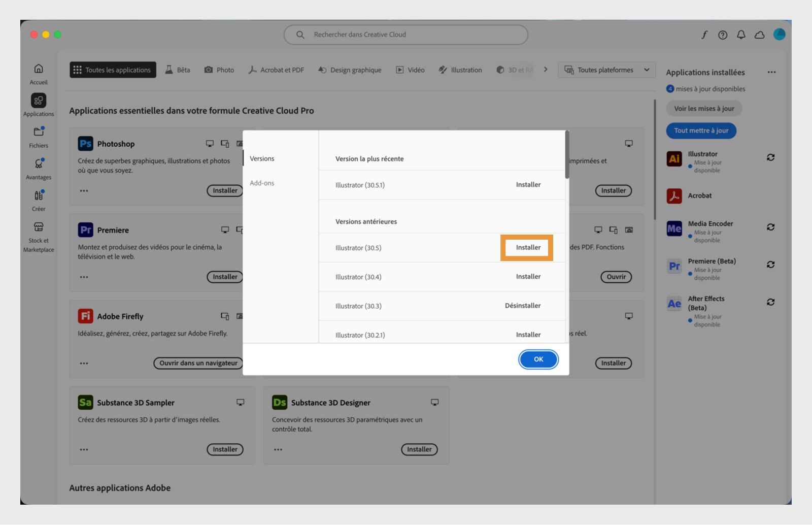Viewport: 812px width, 525px height.
Task: Switch to the Vidéo tab
Action: [x=410, y=70]
